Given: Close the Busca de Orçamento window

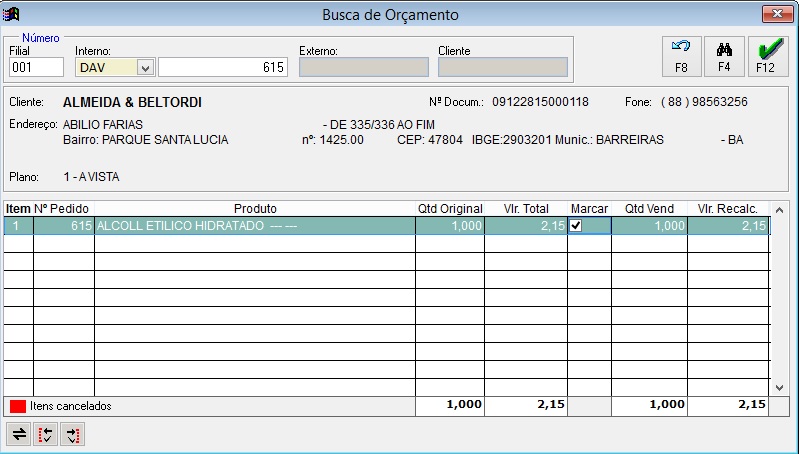Looking at the screenshot, I should click(778, 14).
